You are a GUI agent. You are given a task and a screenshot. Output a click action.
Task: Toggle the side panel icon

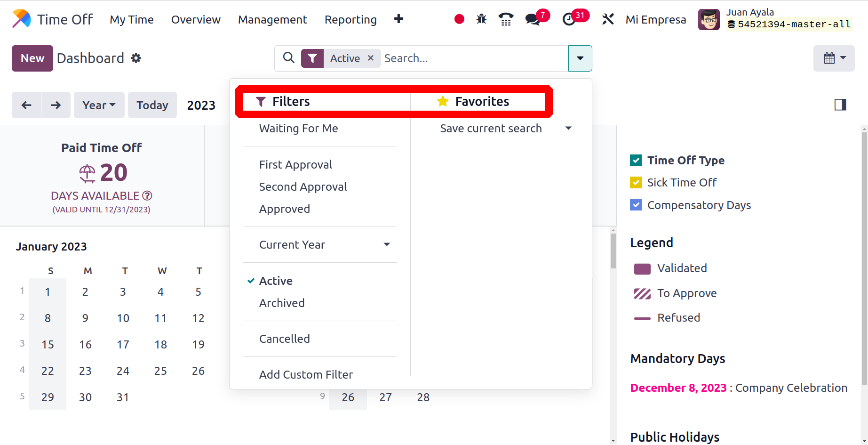[x=840, y=105]
